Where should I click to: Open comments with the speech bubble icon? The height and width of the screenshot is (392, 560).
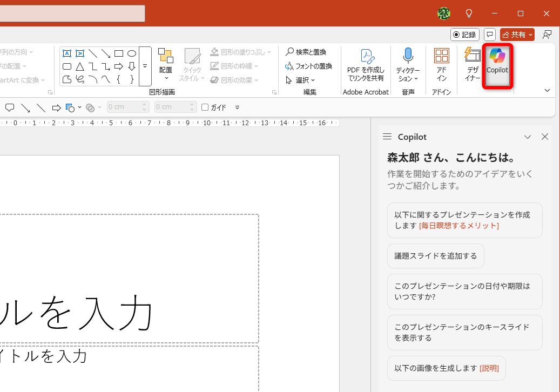pyautogui.click(x=489, y=34)
